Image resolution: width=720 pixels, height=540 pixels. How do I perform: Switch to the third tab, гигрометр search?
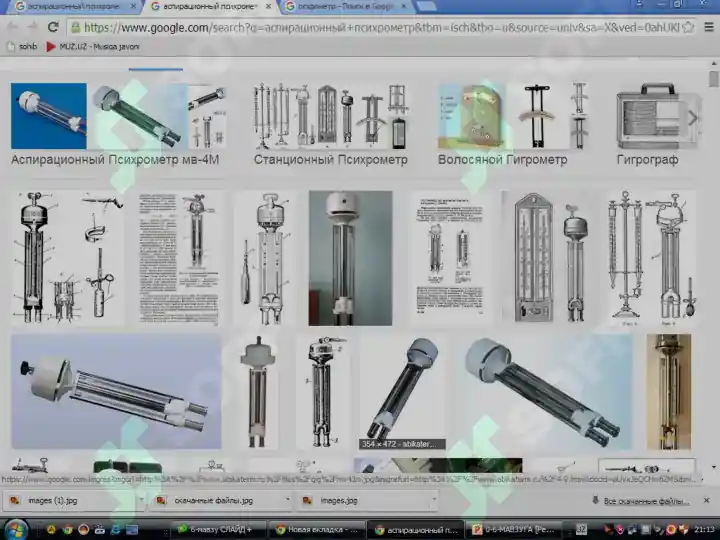click(x=344, y=6)
